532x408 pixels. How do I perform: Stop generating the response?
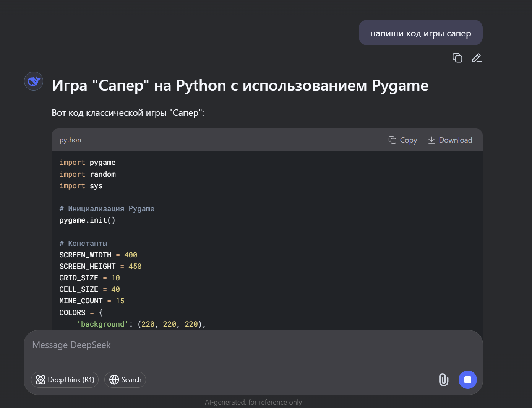pyautogui.click(x=468, y=380)
